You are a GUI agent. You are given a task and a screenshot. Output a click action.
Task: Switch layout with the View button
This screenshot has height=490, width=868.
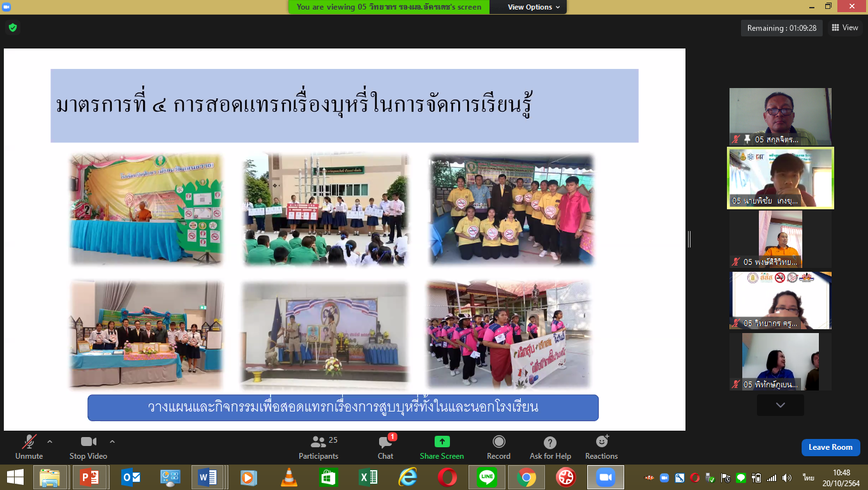click(844, 27)
